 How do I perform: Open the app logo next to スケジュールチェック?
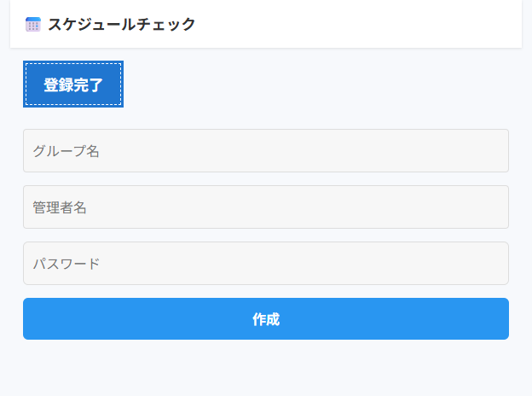pyautogui.click(x=33, y=24)
